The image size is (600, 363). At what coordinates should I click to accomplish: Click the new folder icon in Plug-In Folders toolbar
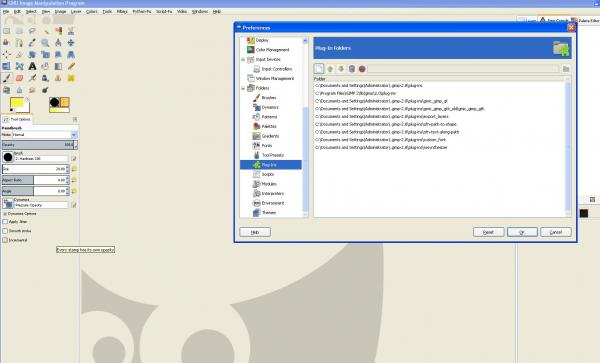pos(319,69)
